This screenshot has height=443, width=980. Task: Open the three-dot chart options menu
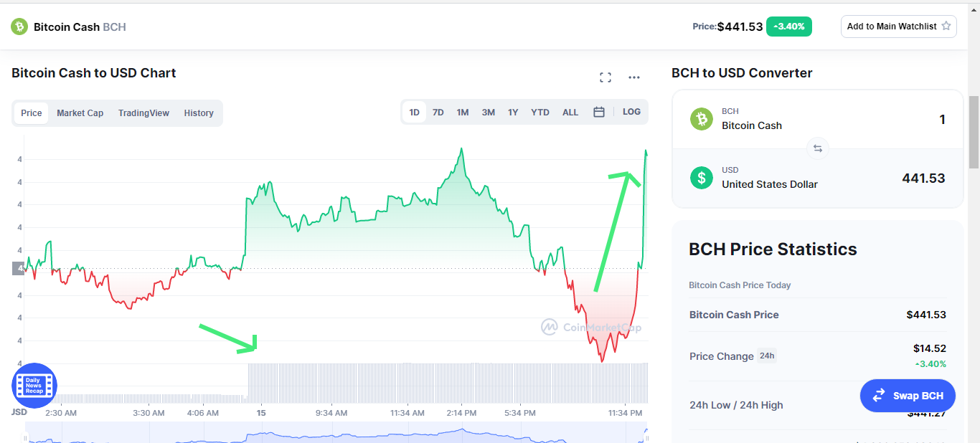[634, 77]
